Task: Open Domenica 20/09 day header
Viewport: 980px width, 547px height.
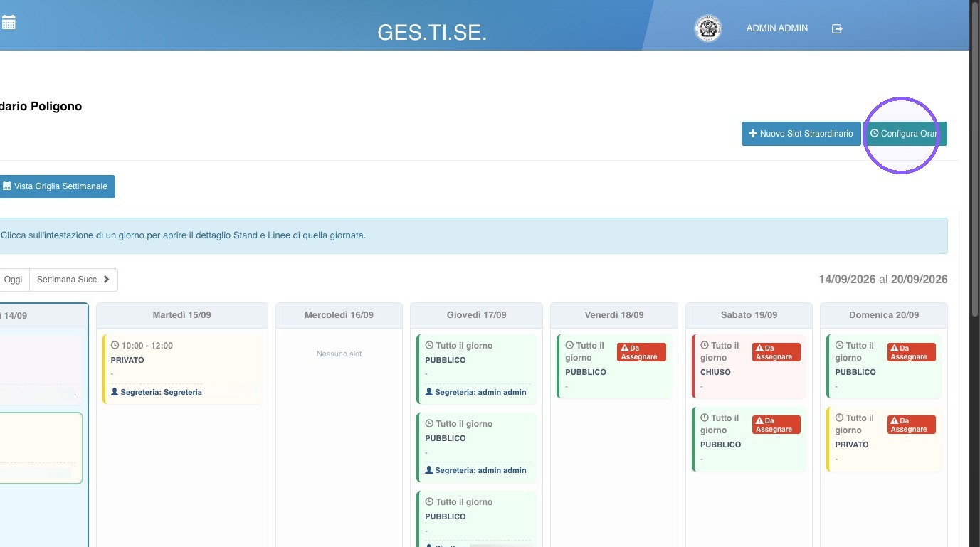Action: tap(883, 315)
